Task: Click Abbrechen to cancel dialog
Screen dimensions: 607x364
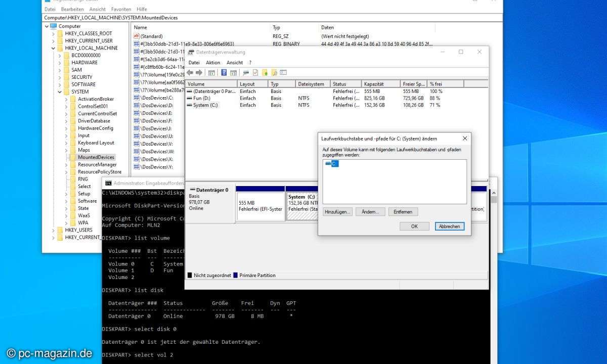Action: tap(449, 226)
